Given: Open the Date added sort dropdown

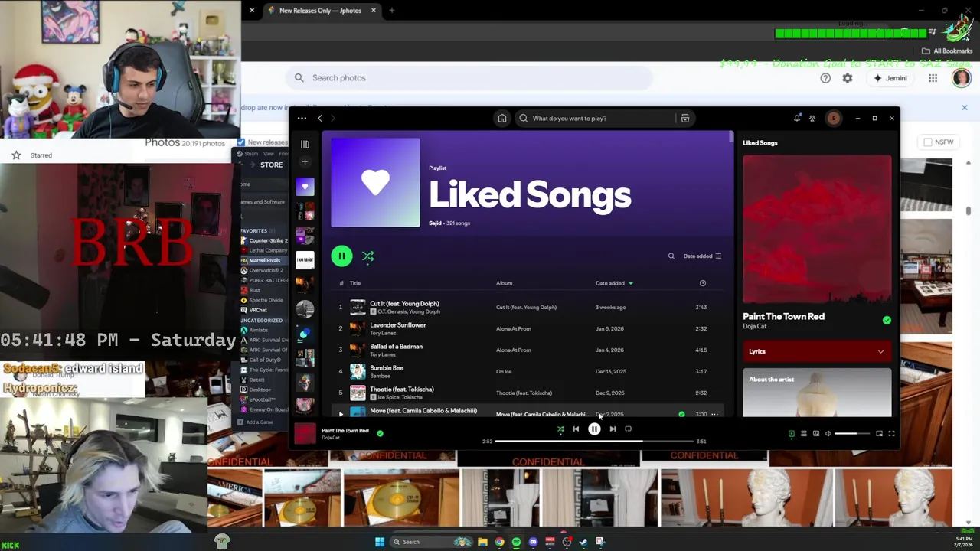Looking at the screenshot, I should pos(702,256).
